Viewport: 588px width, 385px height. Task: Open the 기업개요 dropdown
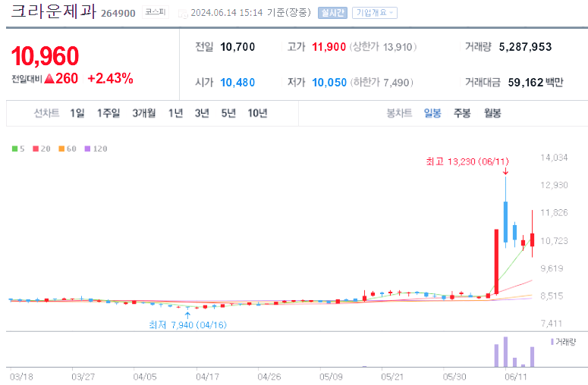coord(374,13)
